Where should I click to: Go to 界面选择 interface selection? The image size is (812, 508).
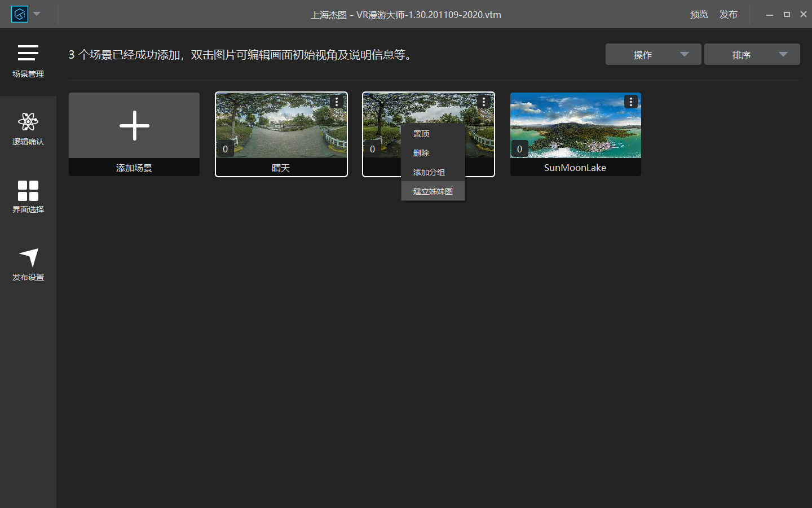(28, 197)
